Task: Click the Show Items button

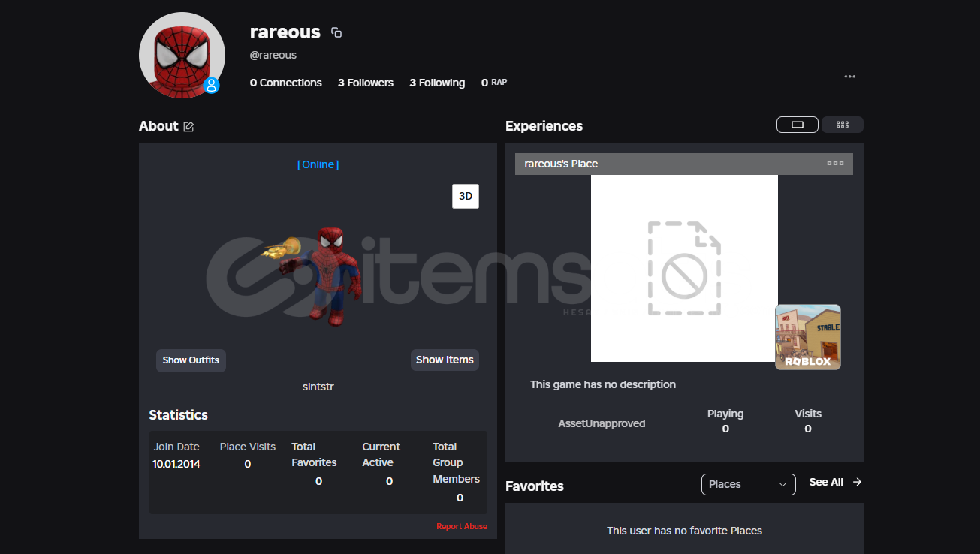Action: pos(445,360)
